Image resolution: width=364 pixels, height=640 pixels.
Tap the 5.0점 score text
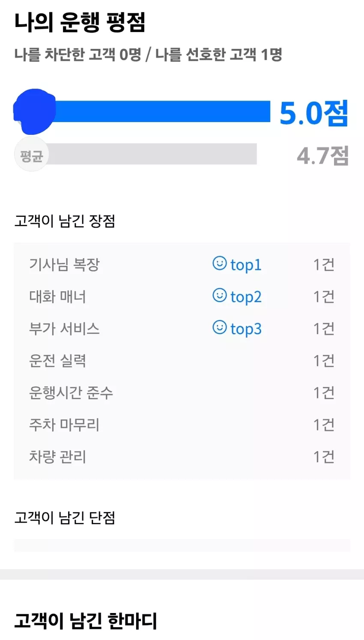(314, 113)
